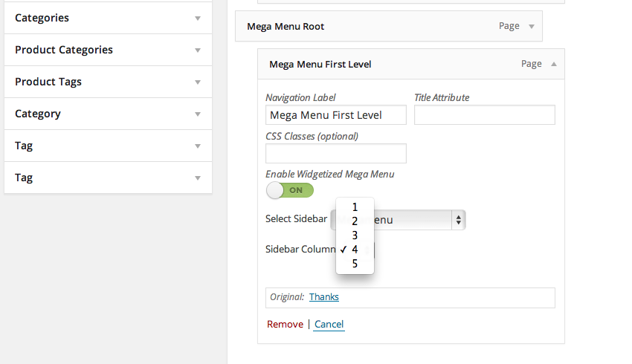Click the Mega Menu First Level title

coord(320,65)
